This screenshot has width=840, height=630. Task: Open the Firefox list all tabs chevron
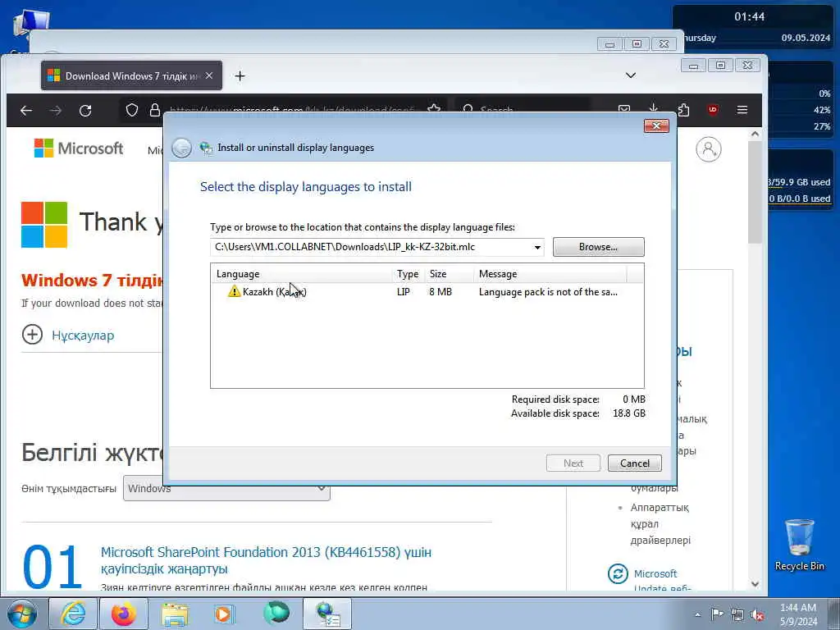[x=631, y=75]
